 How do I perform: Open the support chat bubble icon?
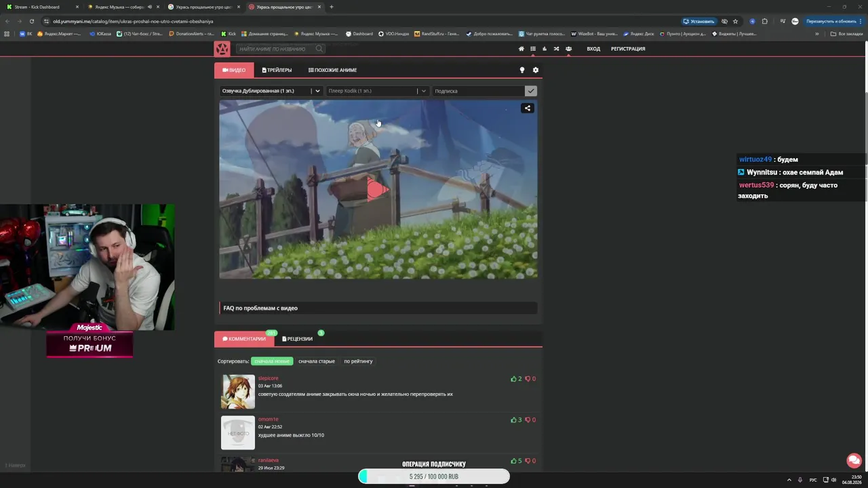[854, 460]
